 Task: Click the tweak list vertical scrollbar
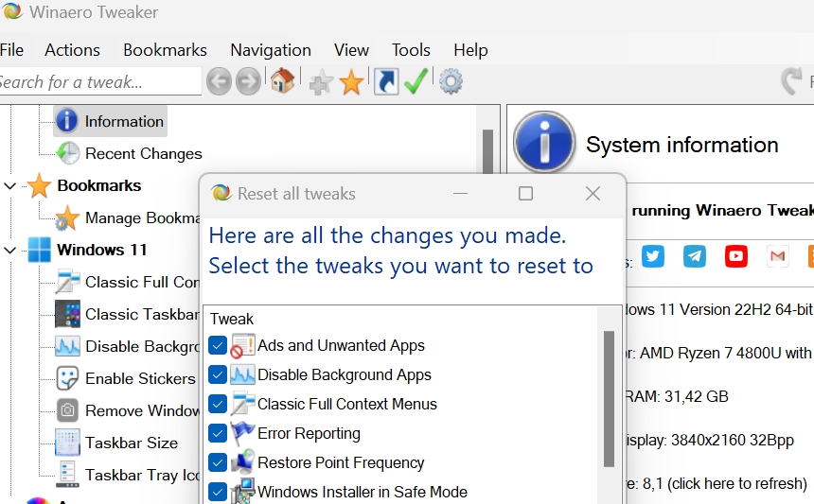click(x=609, y=397)
